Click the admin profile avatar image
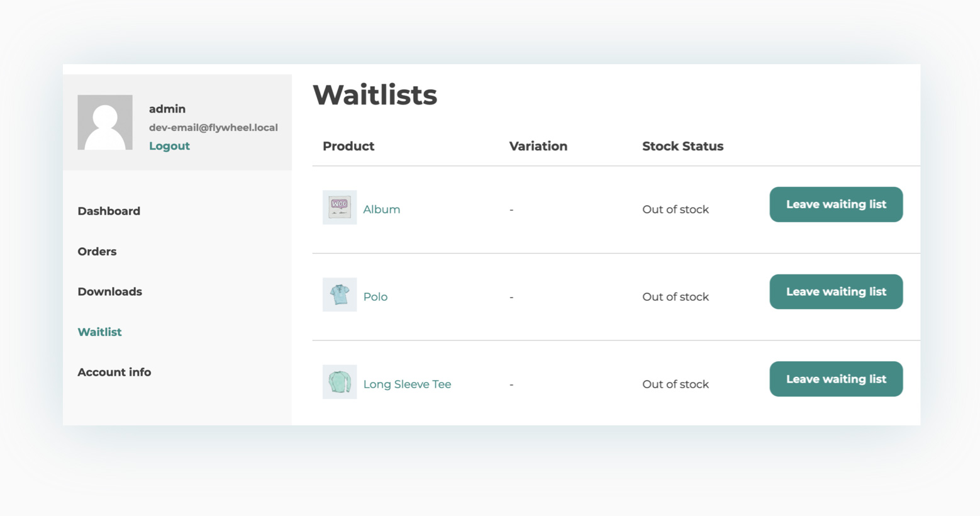This screenshot has width=980, height=516. (104, 123)
